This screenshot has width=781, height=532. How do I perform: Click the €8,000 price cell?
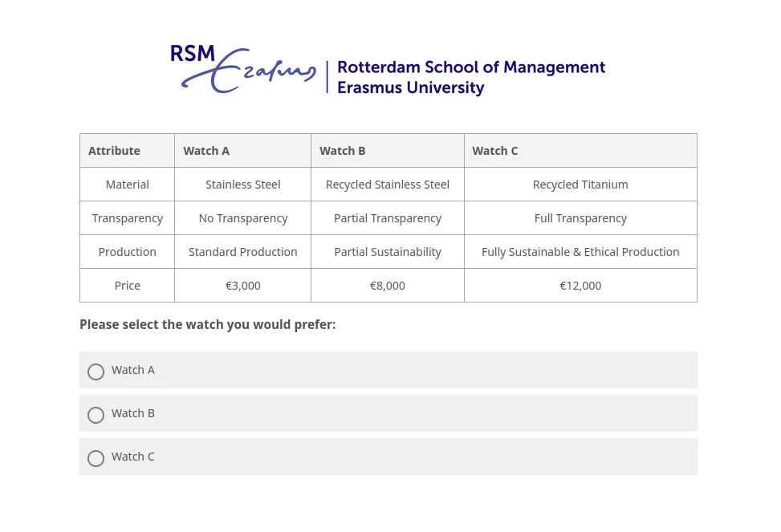pos(388,286)
